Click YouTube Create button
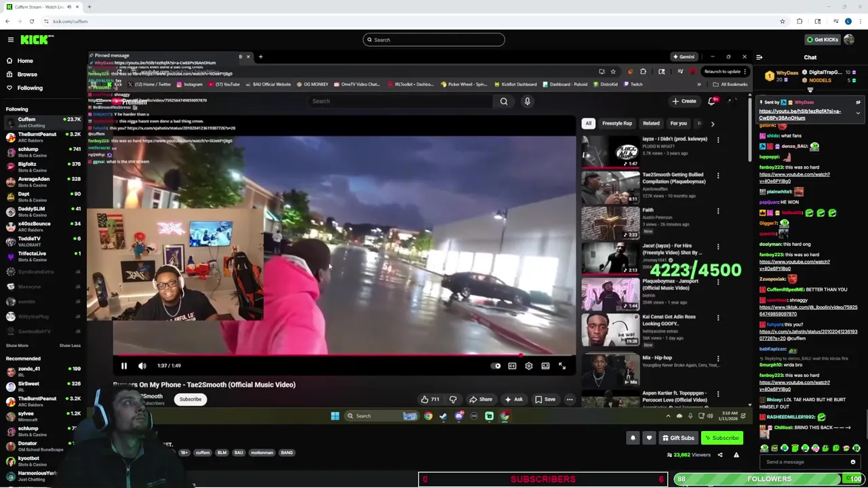 (x=684, y=102)
